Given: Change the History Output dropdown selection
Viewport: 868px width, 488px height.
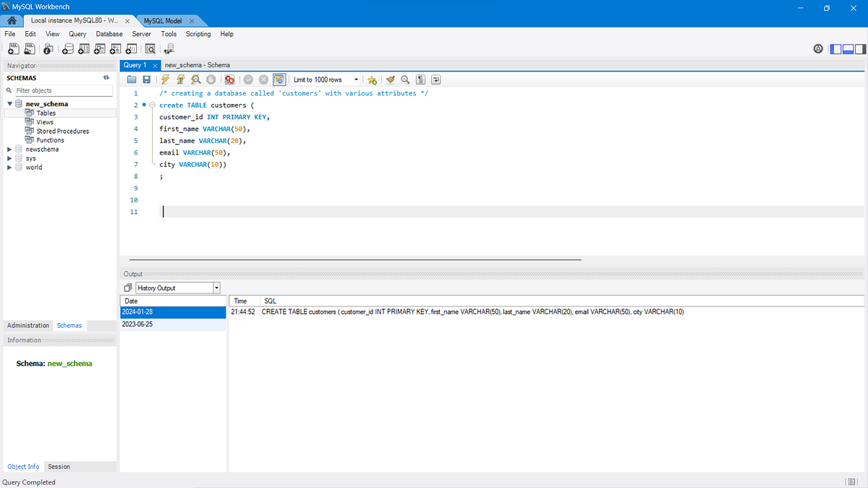Looking at the screenshot, I should point(216,287).
